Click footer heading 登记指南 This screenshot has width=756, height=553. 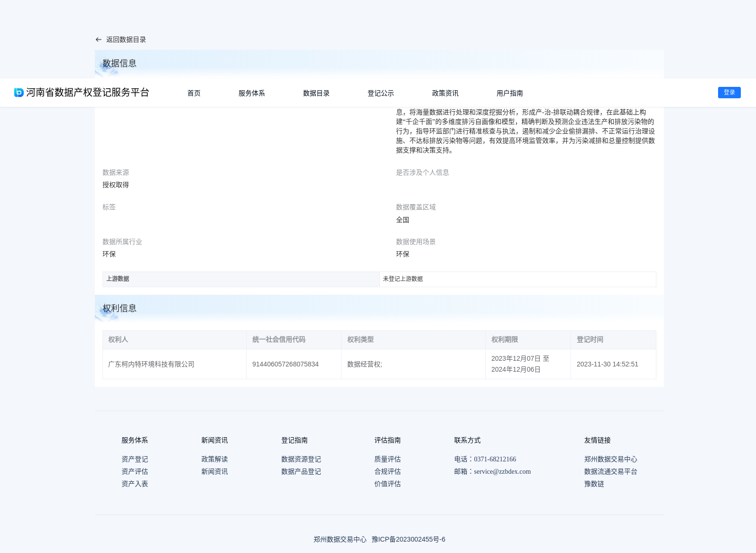pos(295,440)
